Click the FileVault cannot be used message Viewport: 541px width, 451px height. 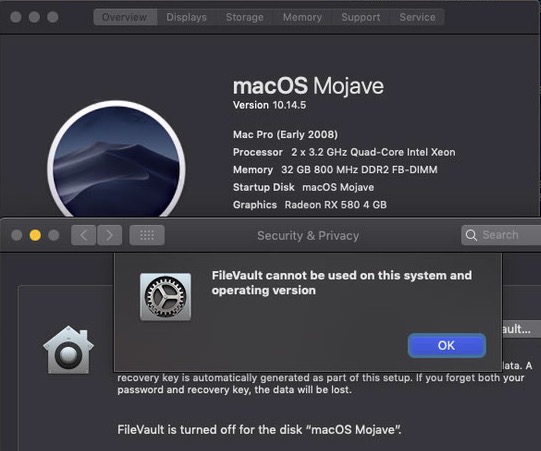pyautogui.click(x=342, y=283)
